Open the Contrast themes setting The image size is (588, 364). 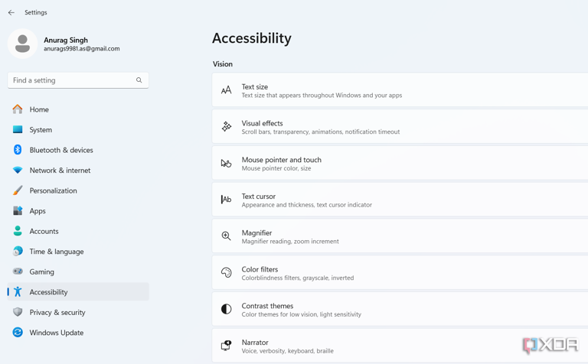400,309
